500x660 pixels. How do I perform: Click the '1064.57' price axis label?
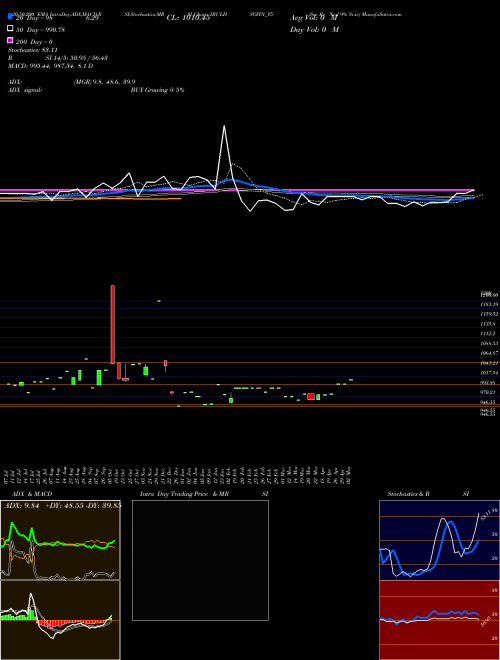click(x=489, y=353)
